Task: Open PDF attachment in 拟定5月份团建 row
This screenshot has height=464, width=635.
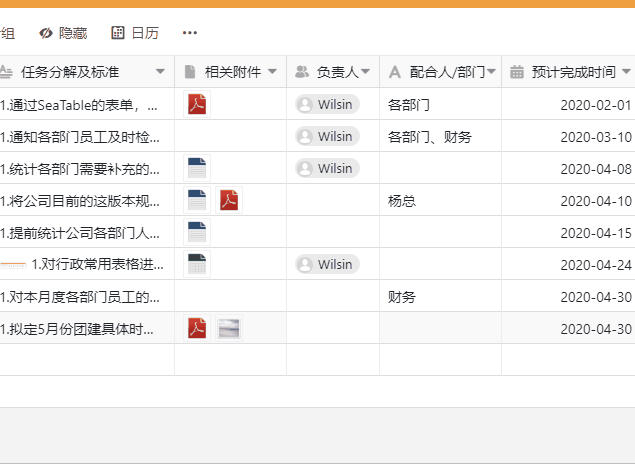Action: click(197, 328)
